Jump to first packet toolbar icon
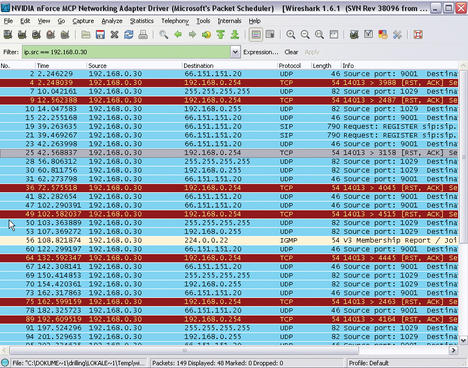The width and height of the screenshot is (468, 368). (x=221, y=35)
